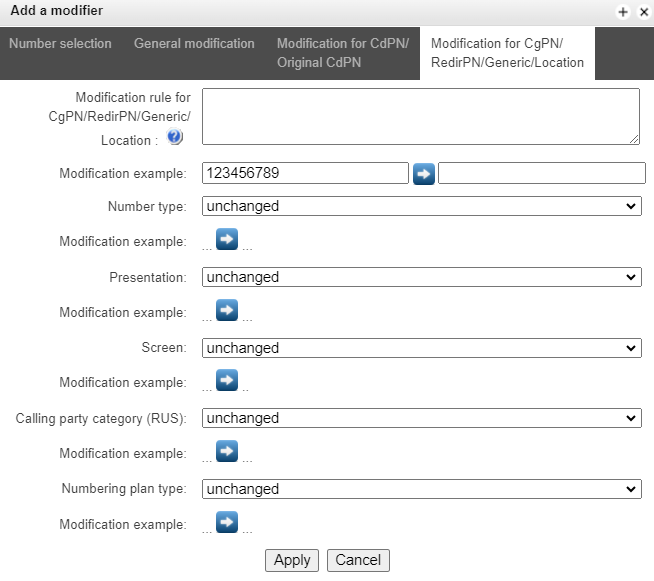Image resolution: width=654 pixels, height=581 pixels.
Task: Click arrow icon below Calling party category
Action: (227, 452)
